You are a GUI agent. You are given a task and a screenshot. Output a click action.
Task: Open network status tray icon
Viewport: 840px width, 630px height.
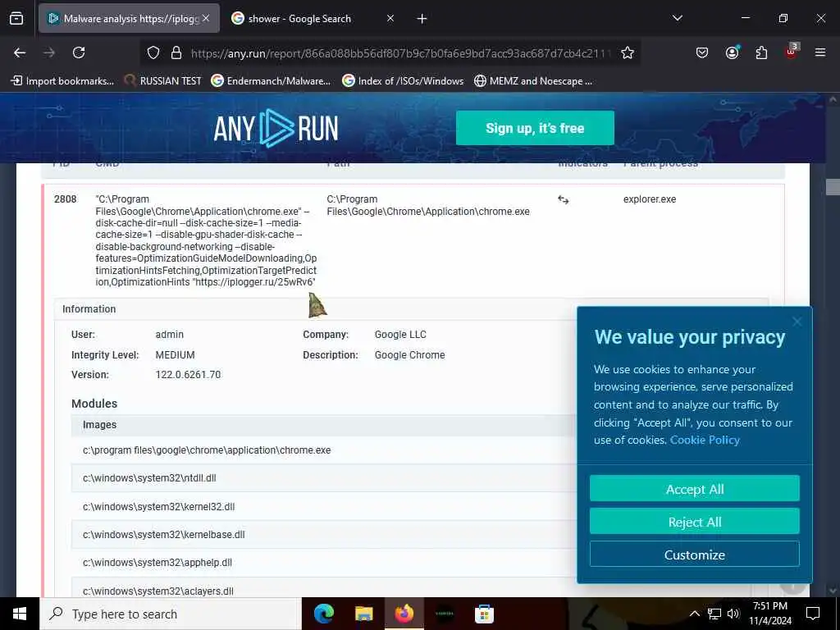(714, 614)
